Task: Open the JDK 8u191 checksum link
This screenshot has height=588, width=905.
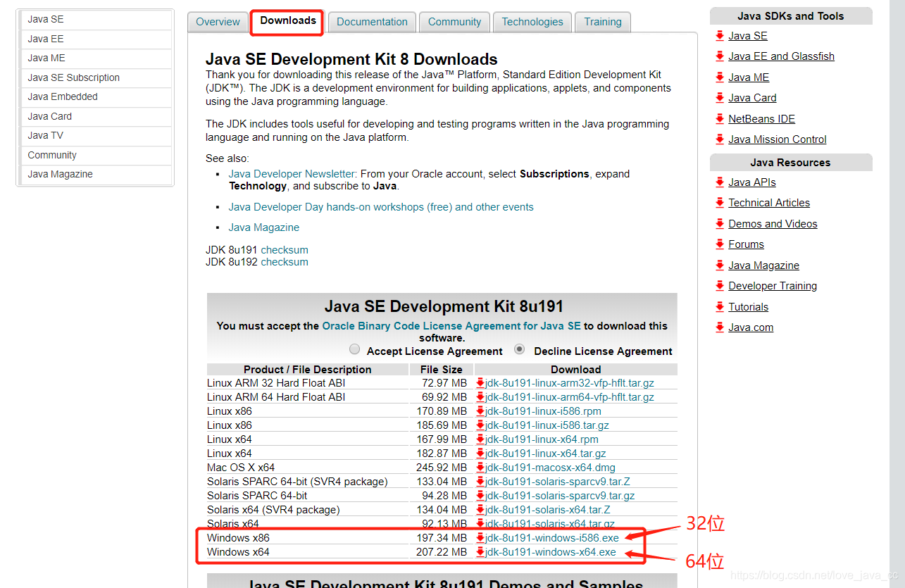Action: (285, 250)
